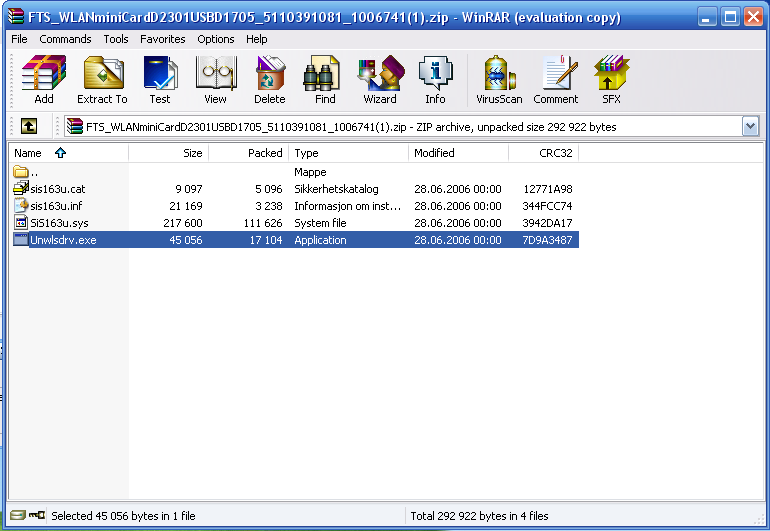The width and height of the screenshot is (770, 531).
Task: Open the File menu
Action: pyautogui.click(x=19, y=39)
